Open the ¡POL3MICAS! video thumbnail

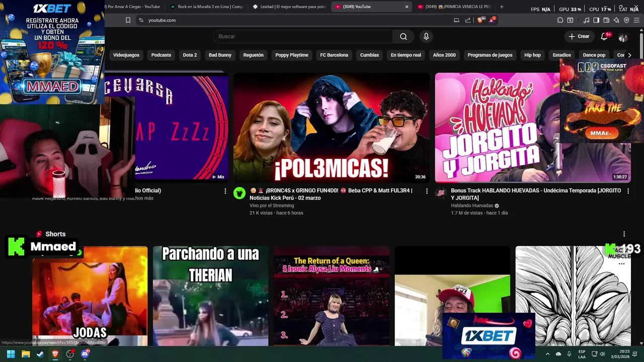[x=332, y=128]
